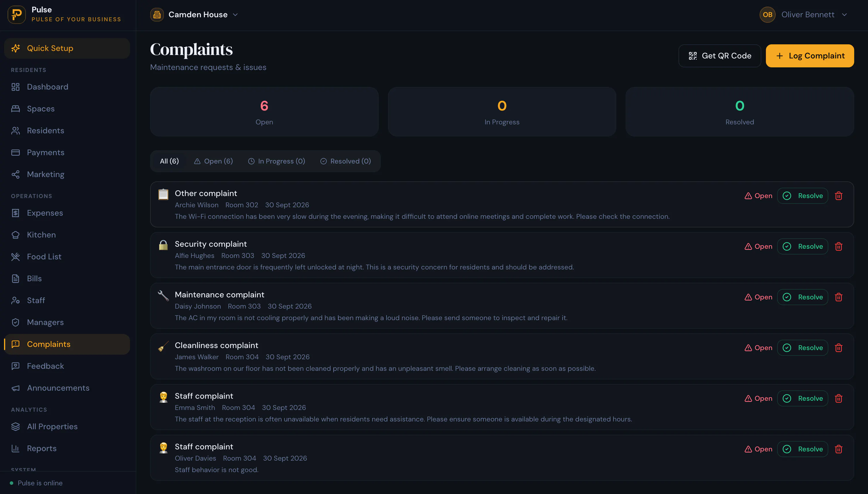The width and height of the screenshot is (868, 494).
Task: Open Quick Setup in sidebar
Action: pos(67,48)
